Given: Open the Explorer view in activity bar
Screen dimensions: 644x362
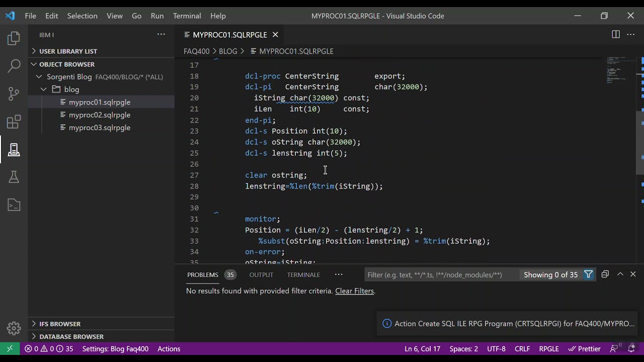Looking at the screenshot, I should tap(14, 38).
